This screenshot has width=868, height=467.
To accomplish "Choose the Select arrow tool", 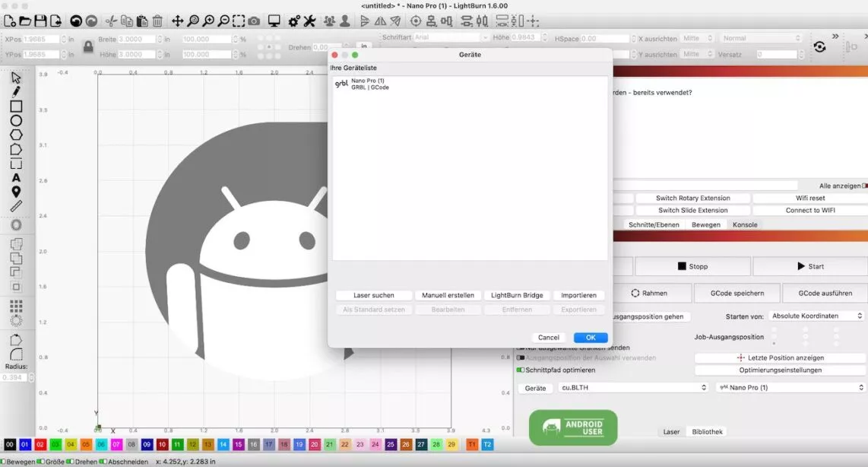I will click(x=16, y=78).
